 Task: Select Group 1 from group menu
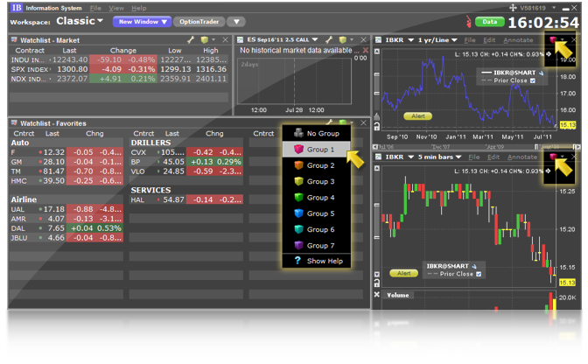(317, 150)
